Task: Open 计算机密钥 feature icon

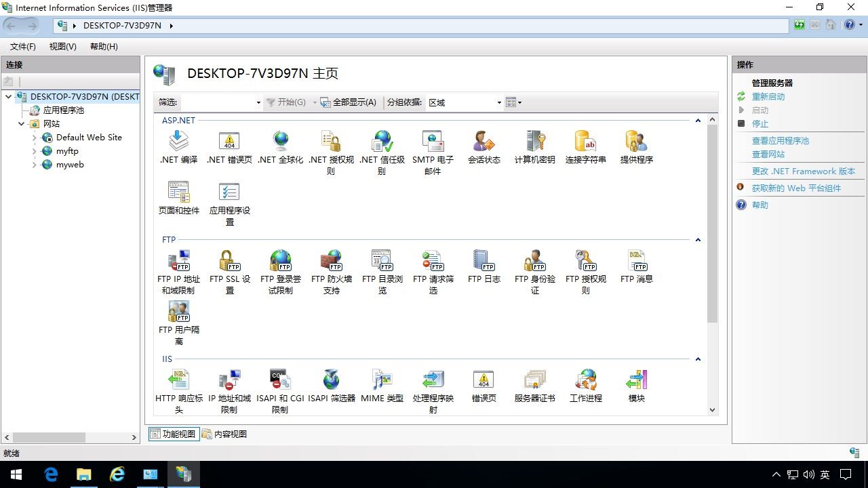Action: click(534, 147)
